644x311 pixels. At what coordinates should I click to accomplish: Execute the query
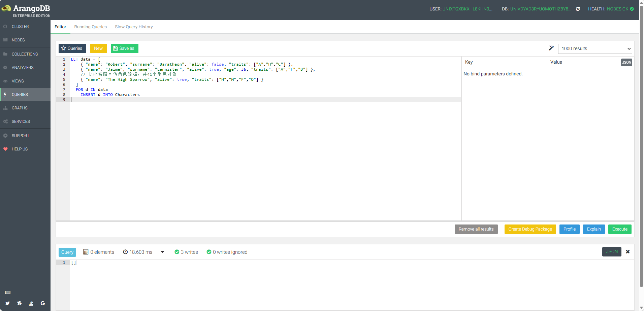tap(620, 229)
